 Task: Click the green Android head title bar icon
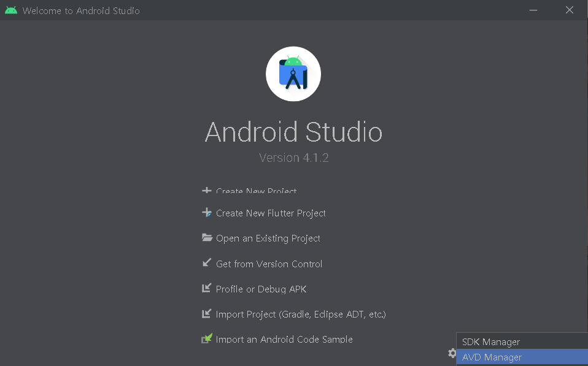(11, 10)
